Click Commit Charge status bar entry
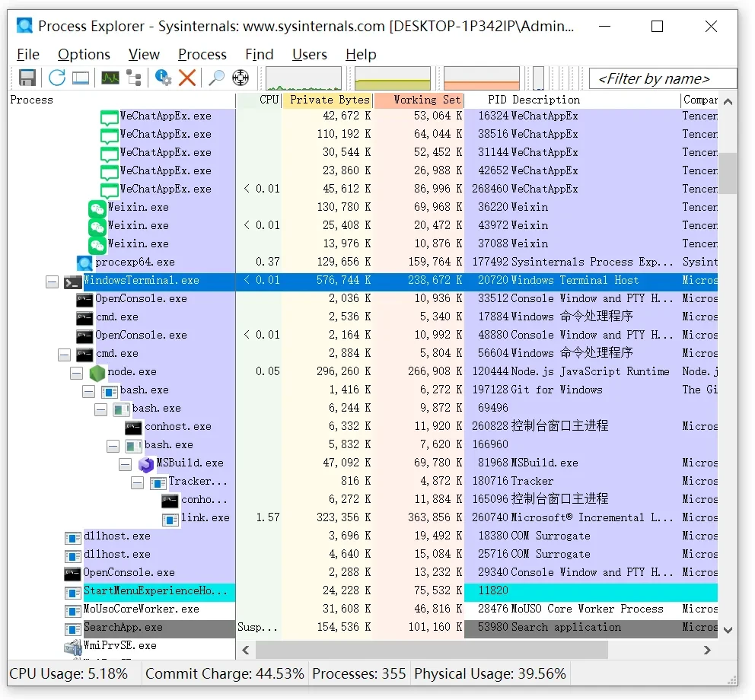 (225, 673)
